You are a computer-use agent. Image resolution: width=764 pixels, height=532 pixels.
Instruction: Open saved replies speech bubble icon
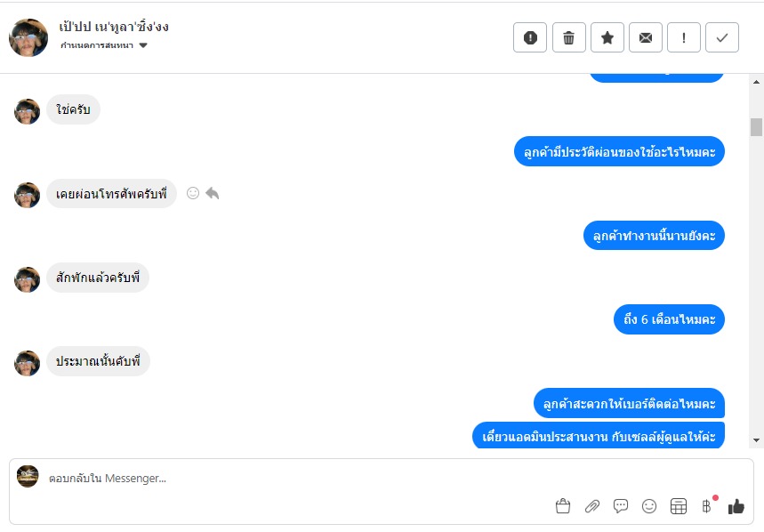point(621,506)
